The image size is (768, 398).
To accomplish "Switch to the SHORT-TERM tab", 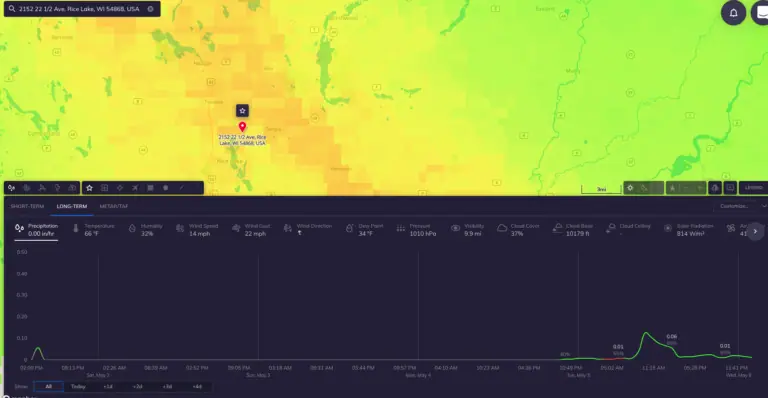I will (x=27, y=206).
